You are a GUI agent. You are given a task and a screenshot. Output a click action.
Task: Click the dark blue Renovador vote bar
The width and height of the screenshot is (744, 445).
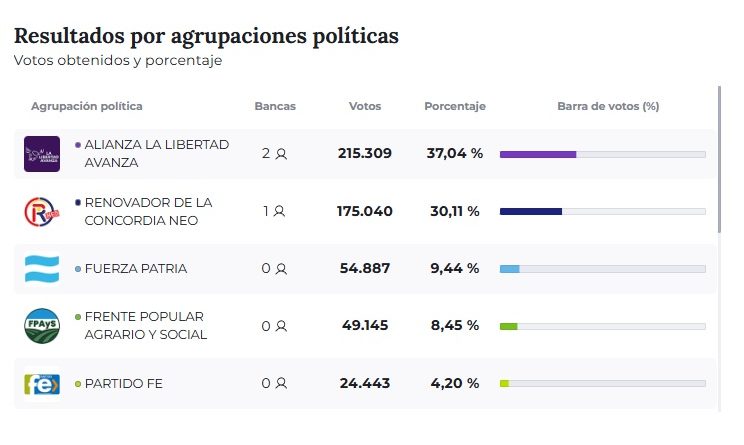pyautogui.click(x=531, y=212)
